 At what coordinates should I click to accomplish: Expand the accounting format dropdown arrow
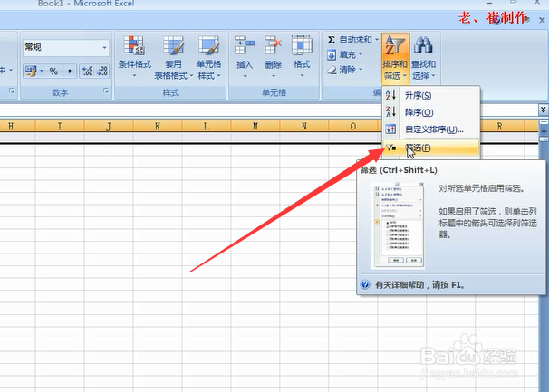[x=42, y=71]
